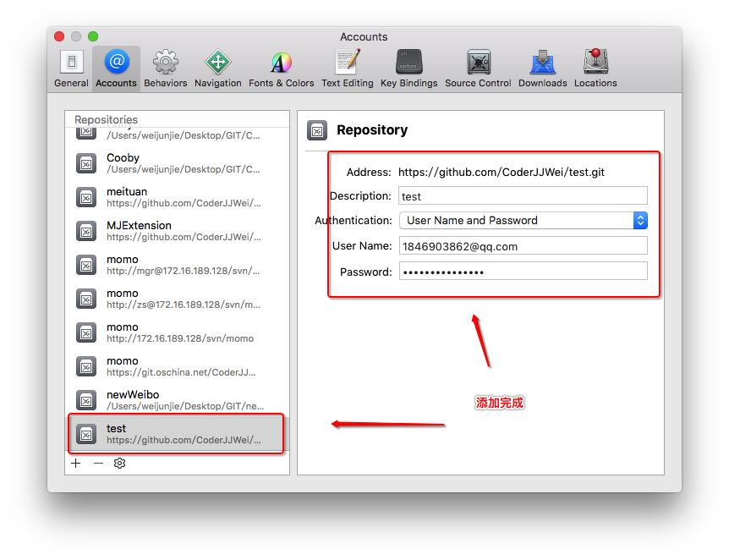Viewport: 729px width, 560px height.
Task: Select the newWeibo repository row
Action: (177, 400)
